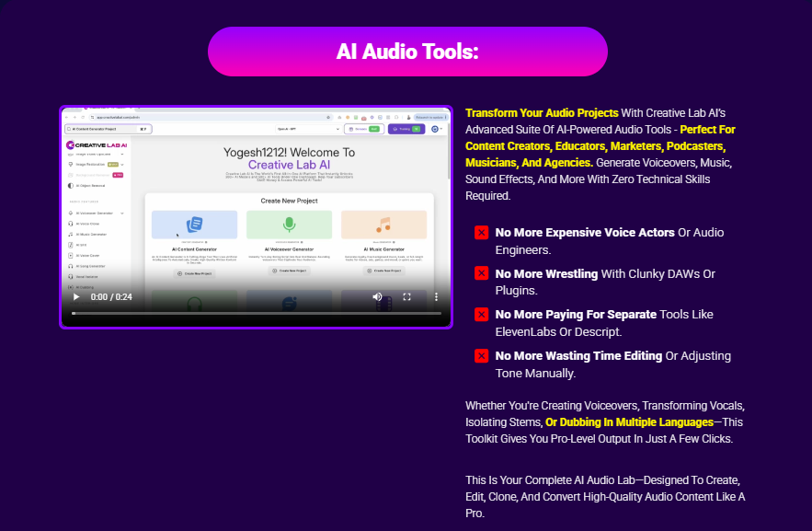Viewport: 812px width, 531px height.
Task: Click the AI Content Generator Project search field in video
Action: (x=108, y=129)
